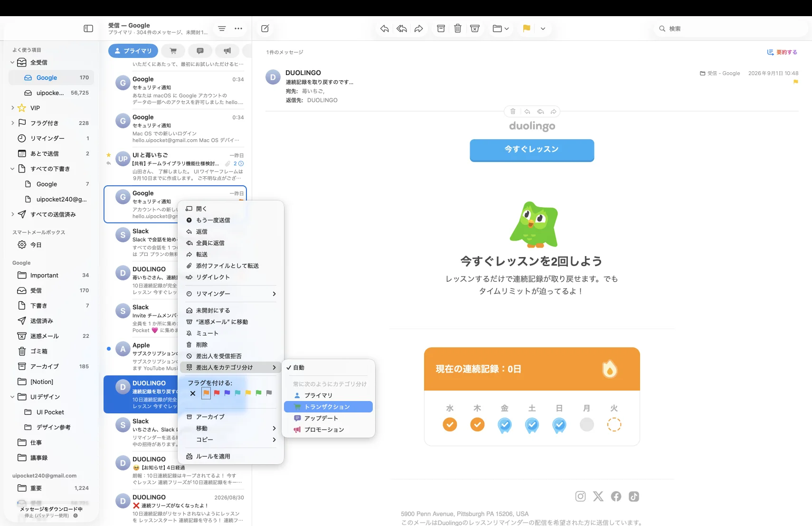Expand the VIP section
Screen dimensions: 812x526
[x=12, y=108]
